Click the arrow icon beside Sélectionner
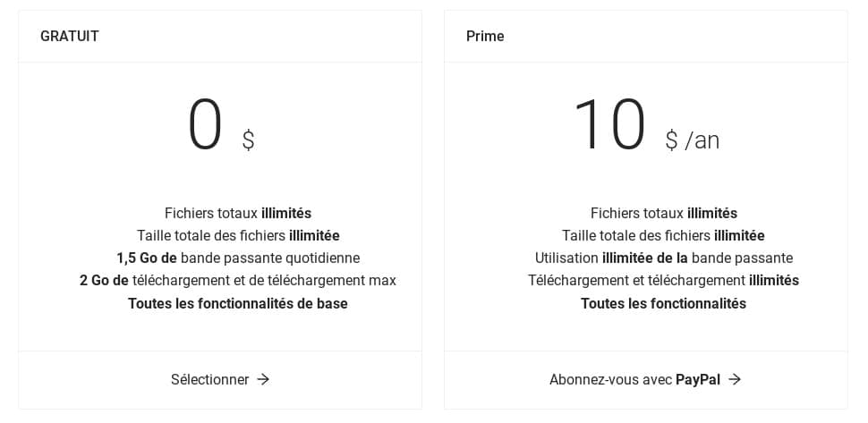The width and height of the screenshot is (868, 423). point(263,379)
